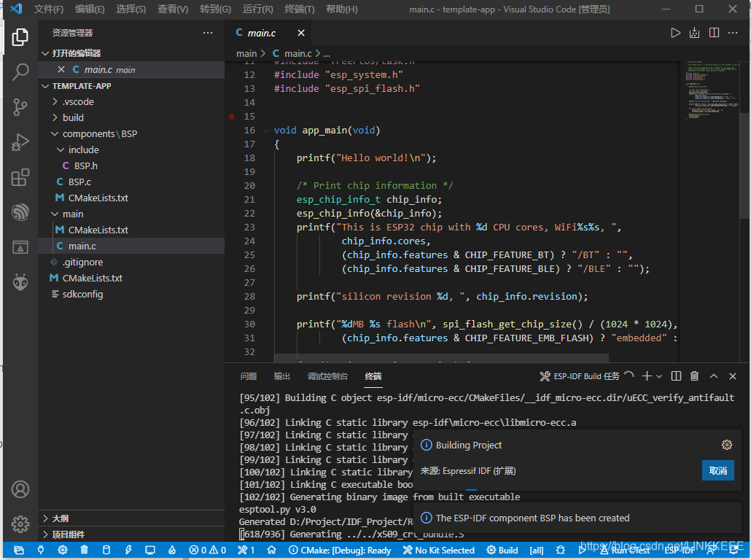
Task: Open the Accounts icon in activity bar
Action: (20, 489)
